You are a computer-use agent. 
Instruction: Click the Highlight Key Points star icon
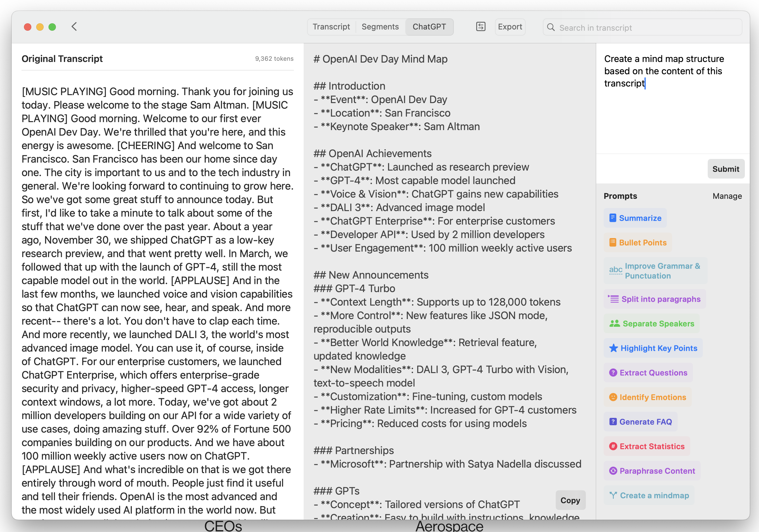[x=613, y=348]
